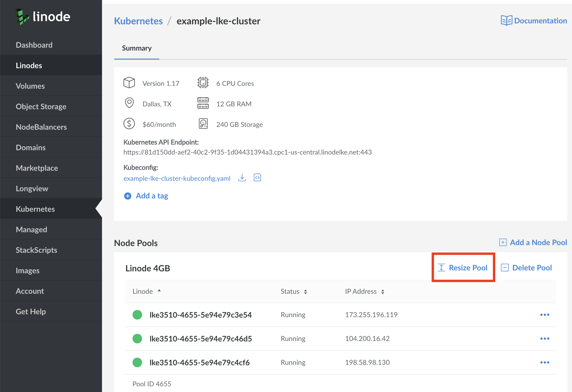Click the CPU cores chip icon
Screen dimensions: 572x392
(203, 83)
